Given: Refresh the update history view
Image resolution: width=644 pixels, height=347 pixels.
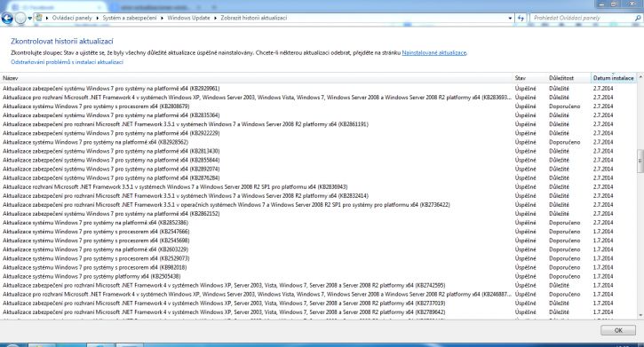Looking at the screenshot, I should pos(521,18).
